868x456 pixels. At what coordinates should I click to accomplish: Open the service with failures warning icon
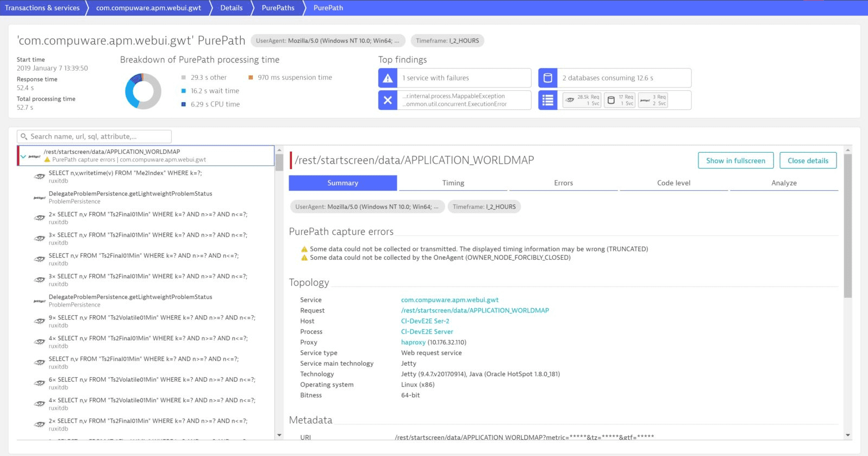click(388, 78)
